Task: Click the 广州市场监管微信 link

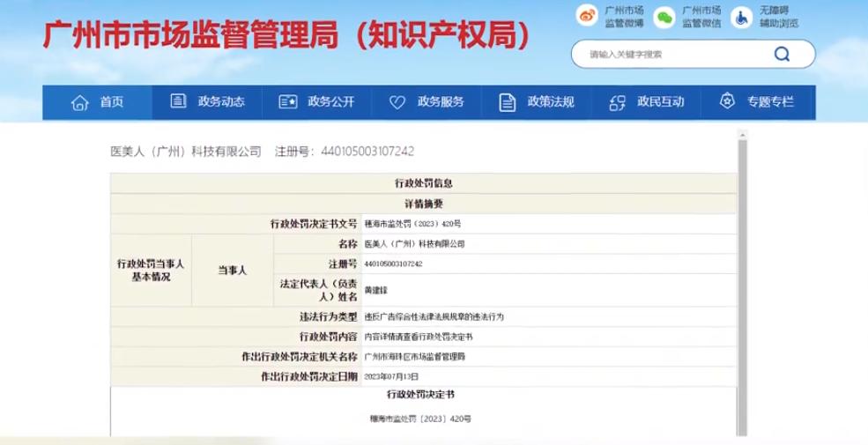Action: tap(701, 17)
